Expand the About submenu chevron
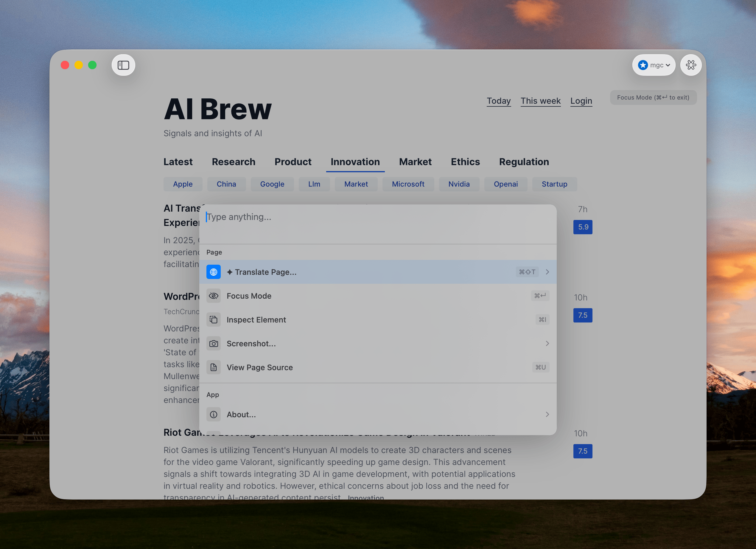Screen dimensions: 756x549 pos(547,415)
